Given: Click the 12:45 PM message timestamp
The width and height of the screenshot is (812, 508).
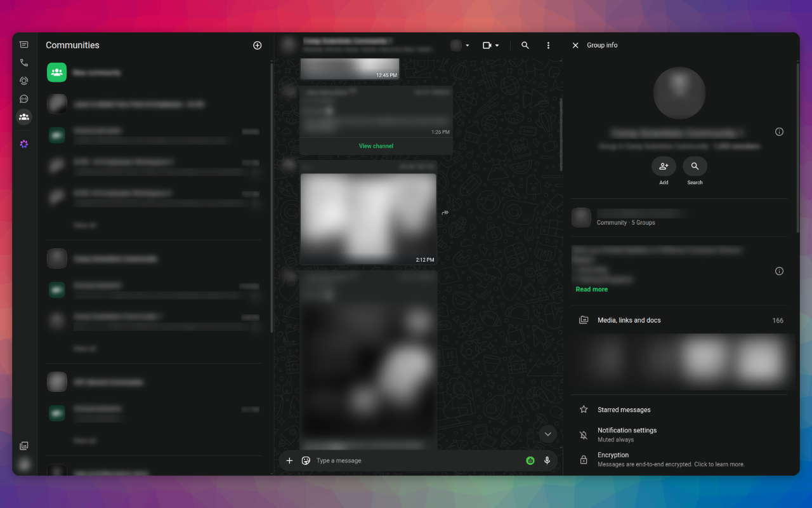Looking at the screenshot, I should point(386,75).
